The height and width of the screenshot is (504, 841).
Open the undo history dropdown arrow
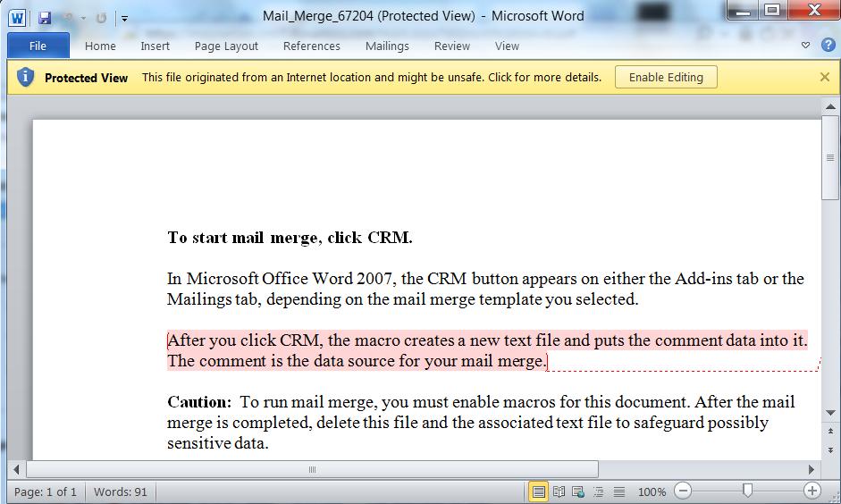83,18
